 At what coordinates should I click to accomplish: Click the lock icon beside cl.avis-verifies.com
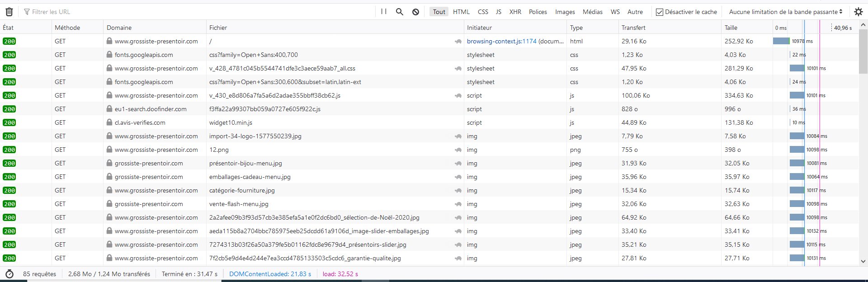click(x=109, y=122)
